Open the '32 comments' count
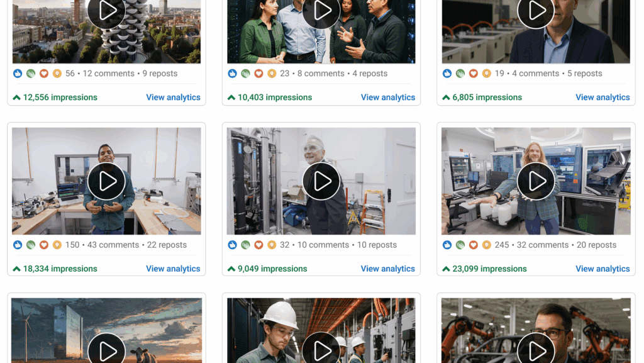The height and width of the screenshot is (363, 644). pyautogui.click(x=543, y=245)
